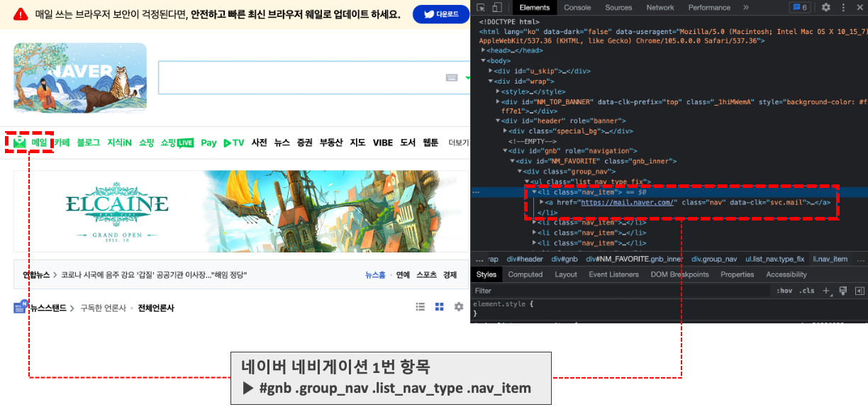Viewport: 868px width, 407px height.
Task: Toggle :hov element state button
Action: tap(784, 291)
